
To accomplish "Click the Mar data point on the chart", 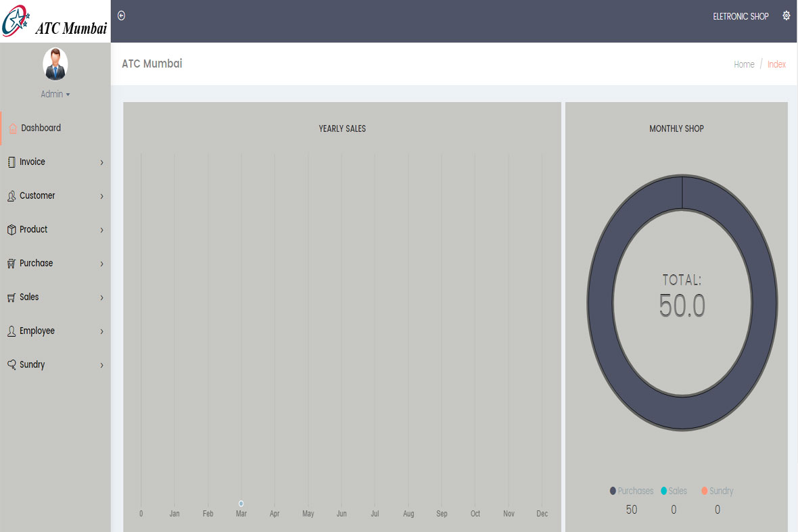I will pyautogui.click(x=241, y=504).
